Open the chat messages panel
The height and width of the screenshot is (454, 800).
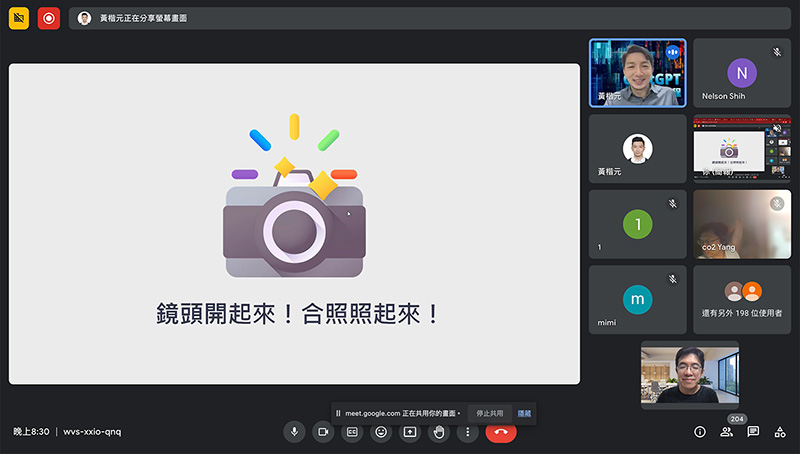coord(753,432)
